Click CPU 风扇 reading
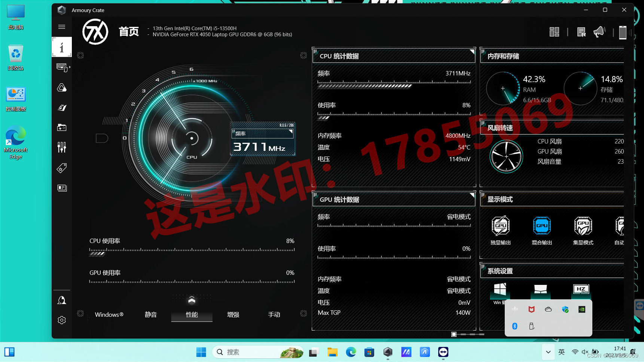The height and width of the screenshot is (362, 644). [x=580, y=142]
